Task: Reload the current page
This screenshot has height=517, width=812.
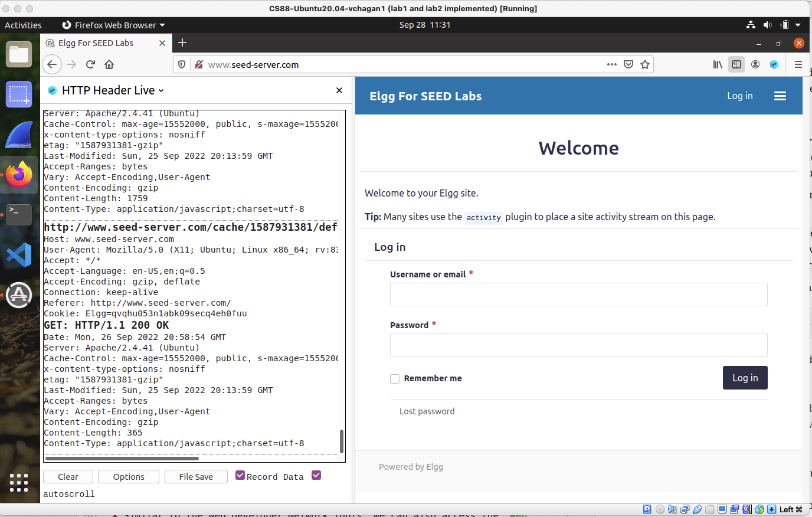Action: pyautogui.click(x=90, y=64)
